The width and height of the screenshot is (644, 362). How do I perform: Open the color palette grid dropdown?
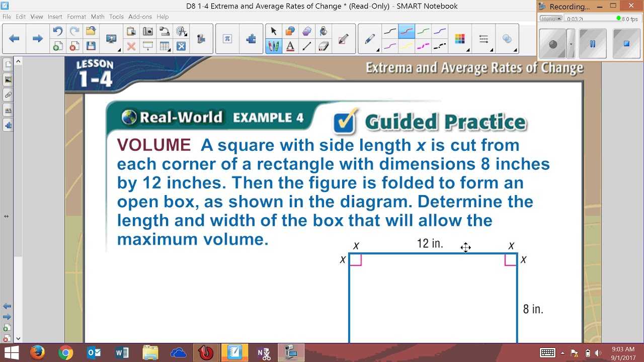[460, 39]
